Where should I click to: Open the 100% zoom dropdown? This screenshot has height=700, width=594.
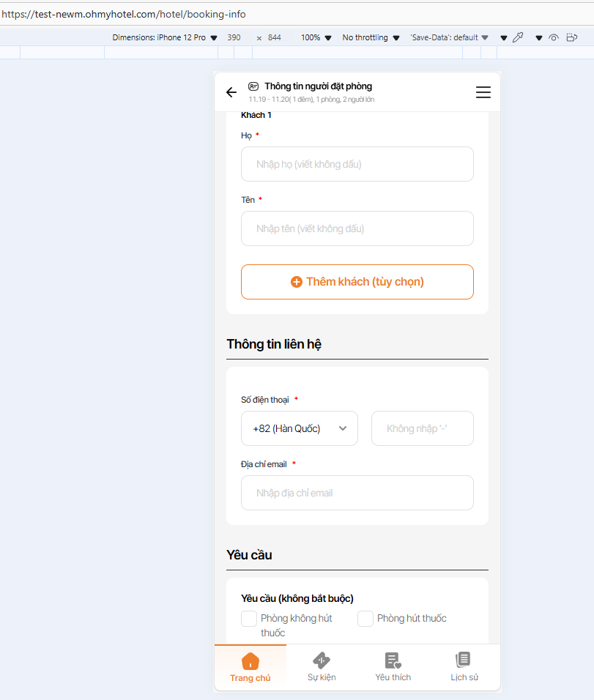(x=316, y=37)
